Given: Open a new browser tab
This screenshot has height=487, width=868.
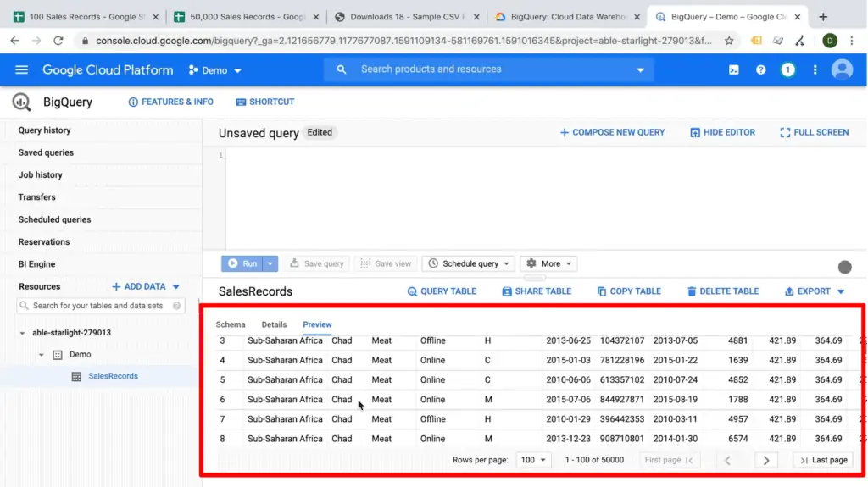Looking at the screenshot, I should point(823,17).
